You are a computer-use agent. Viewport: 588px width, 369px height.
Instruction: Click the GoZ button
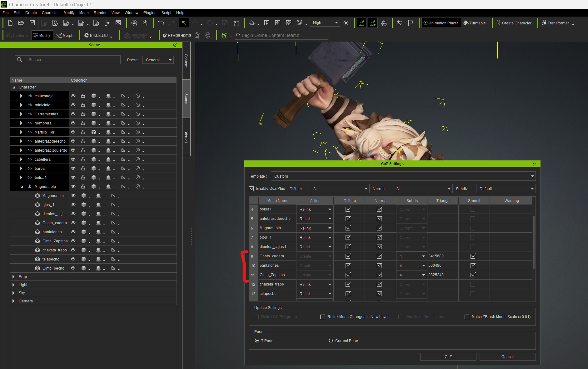[448, 356]
